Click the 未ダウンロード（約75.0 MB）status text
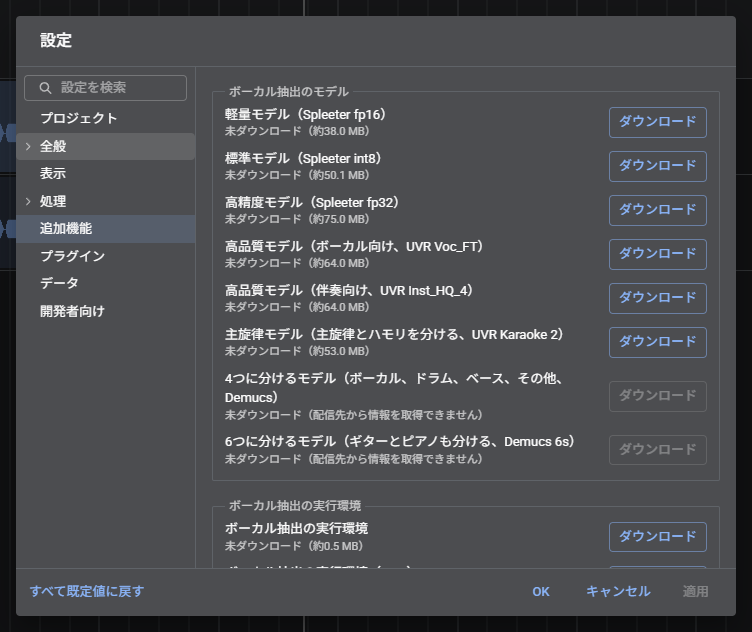752x632 pixels. (297, 219)
